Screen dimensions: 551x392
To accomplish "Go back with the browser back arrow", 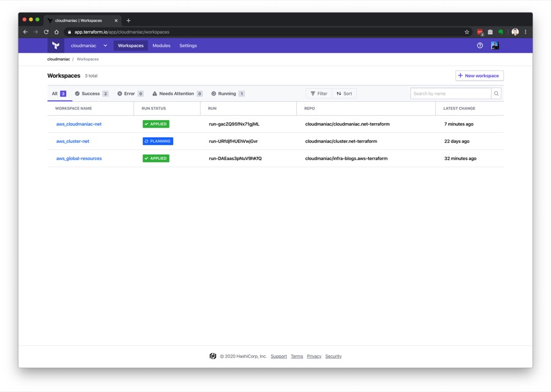I will [25, 32].
